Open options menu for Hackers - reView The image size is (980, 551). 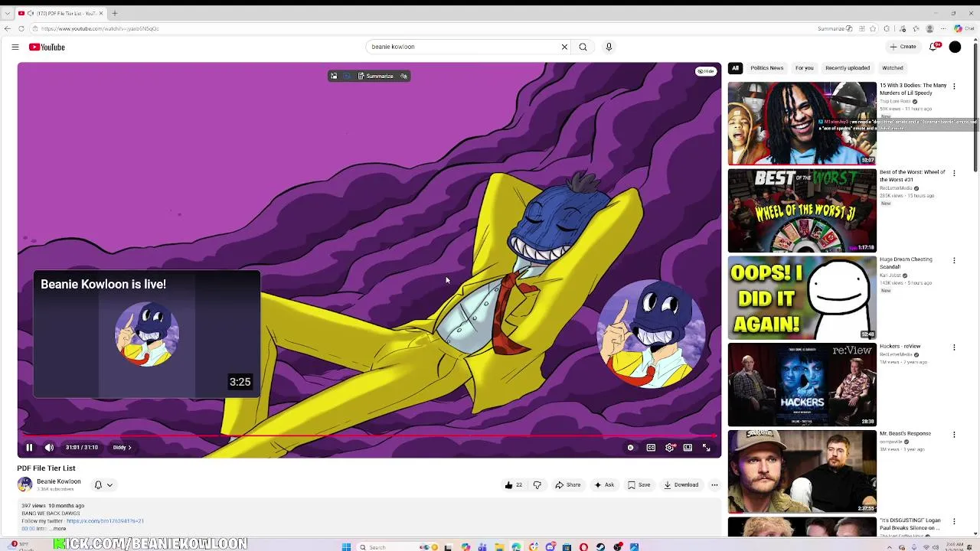pos(954,347)
